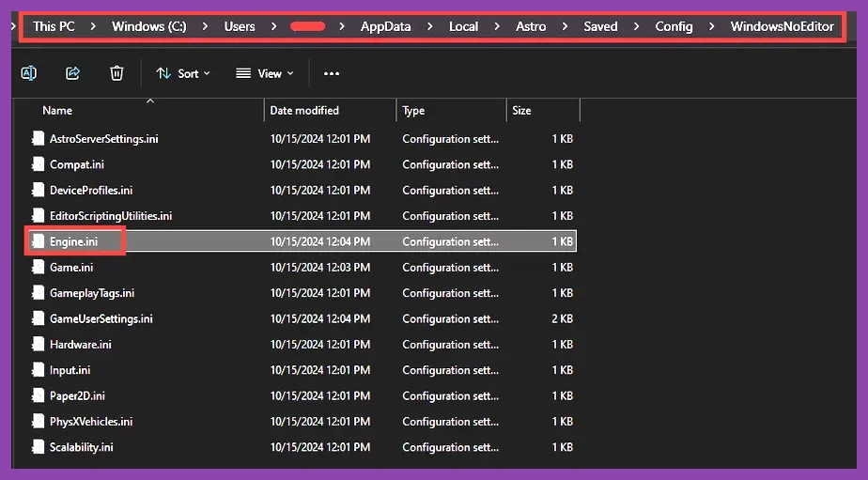Open the Sort dropdown
This screenshot has width=868, height=480.
(182, 73)
